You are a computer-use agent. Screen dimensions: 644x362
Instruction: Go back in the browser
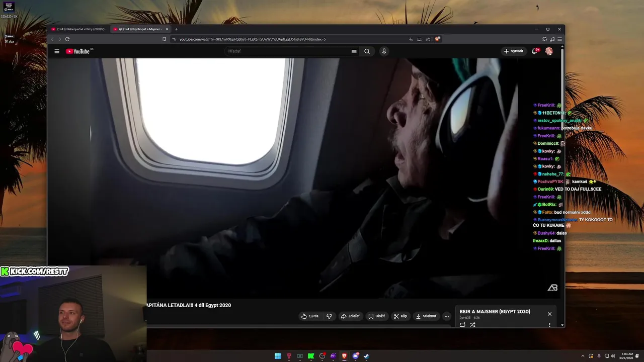[52, 39]
